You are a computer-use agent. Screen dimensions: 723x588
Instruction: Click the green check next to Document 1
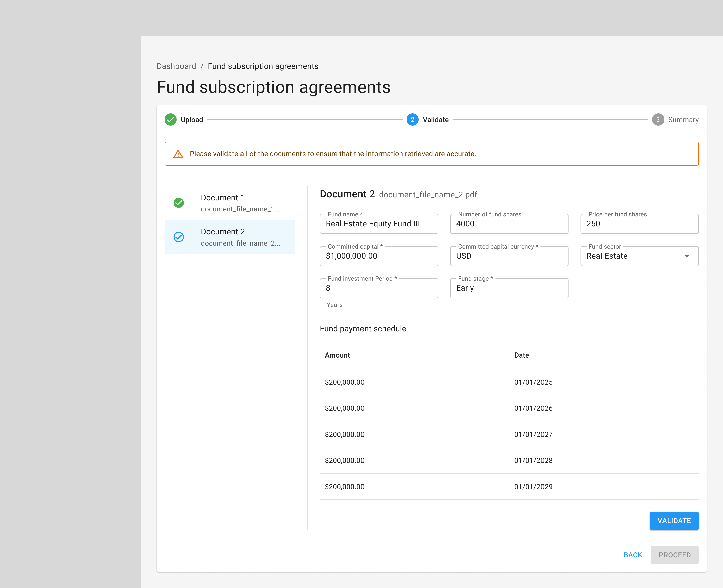[179, 203]
